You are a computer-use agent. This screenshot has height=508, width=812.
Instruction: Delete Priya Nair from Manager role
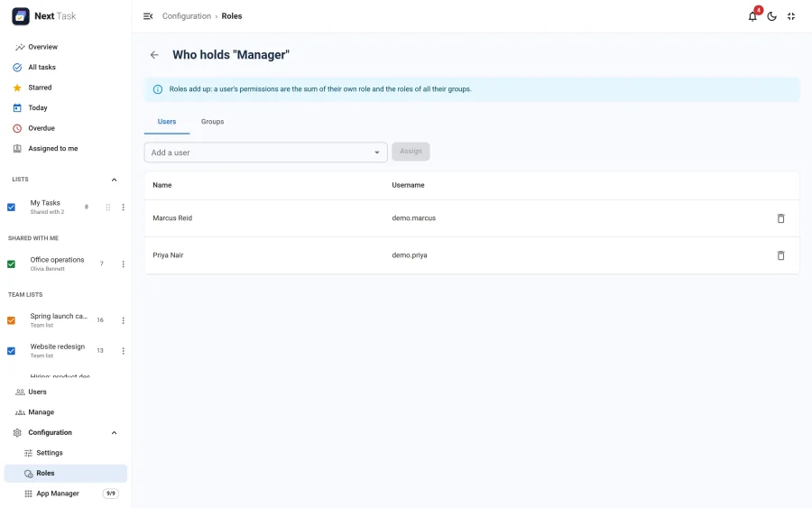point(781,255)
